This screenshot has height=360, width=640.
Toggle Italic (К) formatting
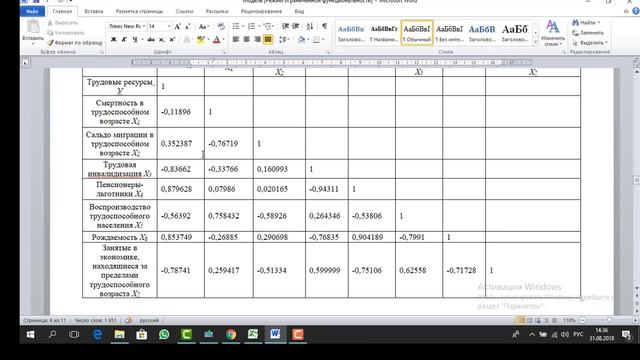click(x=124, y=40)
